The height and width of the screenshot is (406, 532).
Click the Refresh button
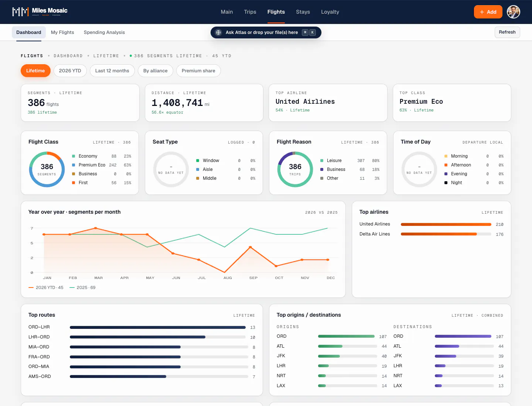507,32
